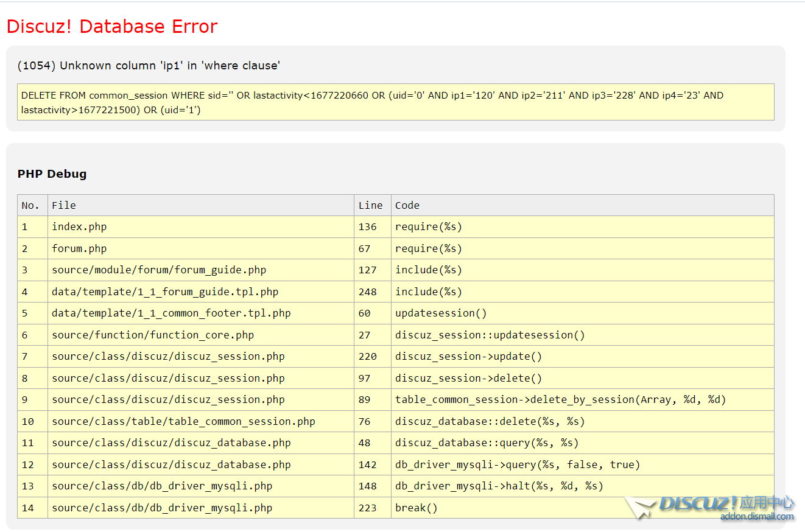805x532 pixels.
Task: Click the Discuz! Database Error heading
Action: (112, 27)
